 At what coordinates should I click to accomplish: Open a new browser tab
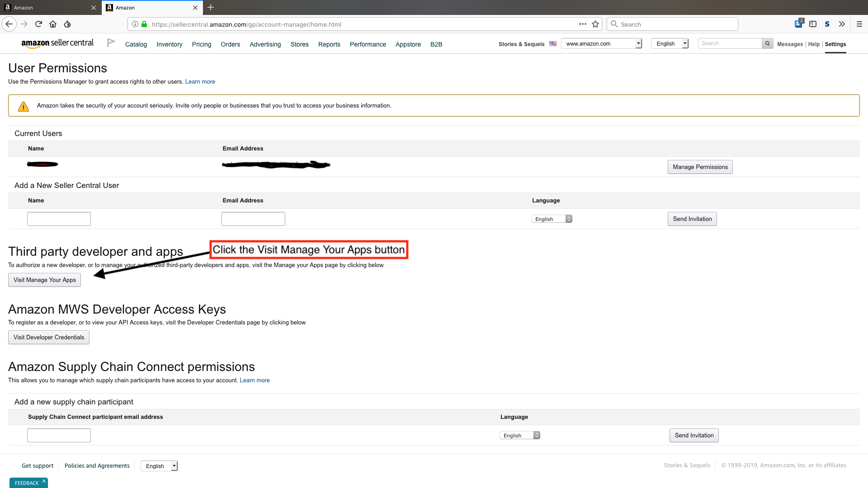(211, 8)
